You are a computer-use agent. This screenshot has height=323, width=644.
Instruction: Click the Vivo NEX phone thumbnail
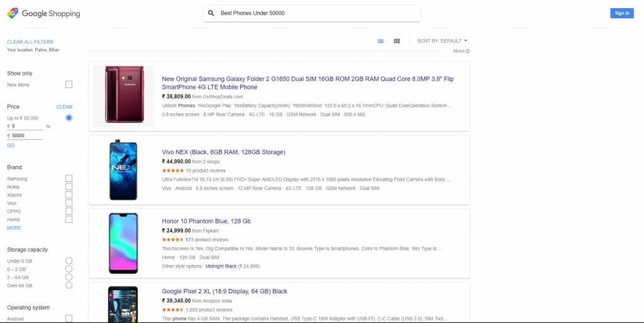tap(123, 170)
